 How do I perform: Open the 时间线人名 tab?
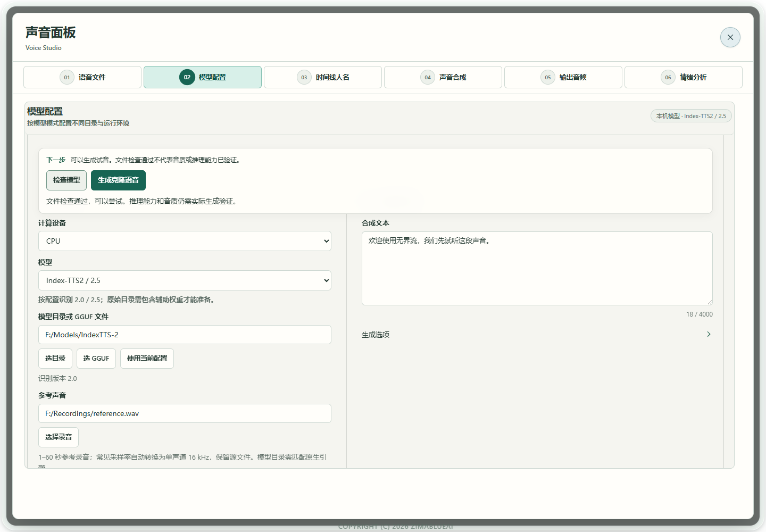click(x=323, y=77)
